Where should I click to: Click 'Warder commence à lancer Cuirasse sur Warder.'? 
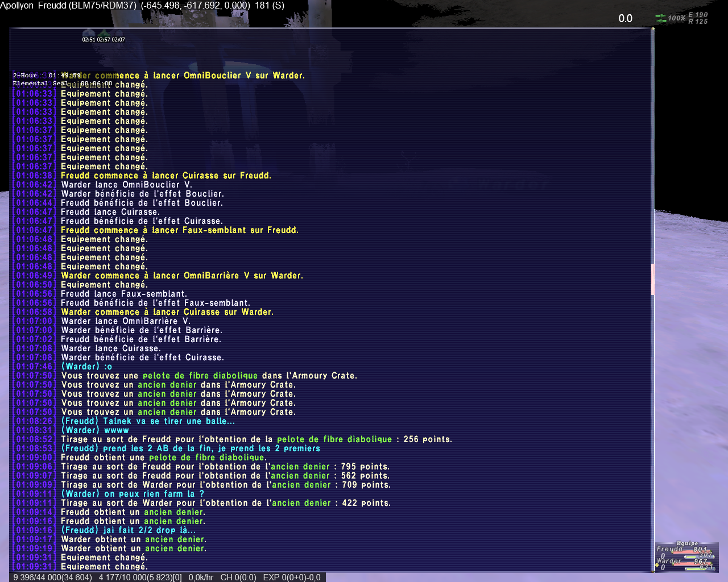tap(167, 312)
